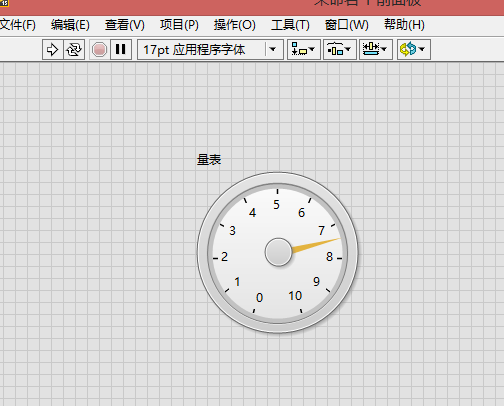Click the red Abort Execution button
This screenshot has height=406, width=504.
(99, 50)
